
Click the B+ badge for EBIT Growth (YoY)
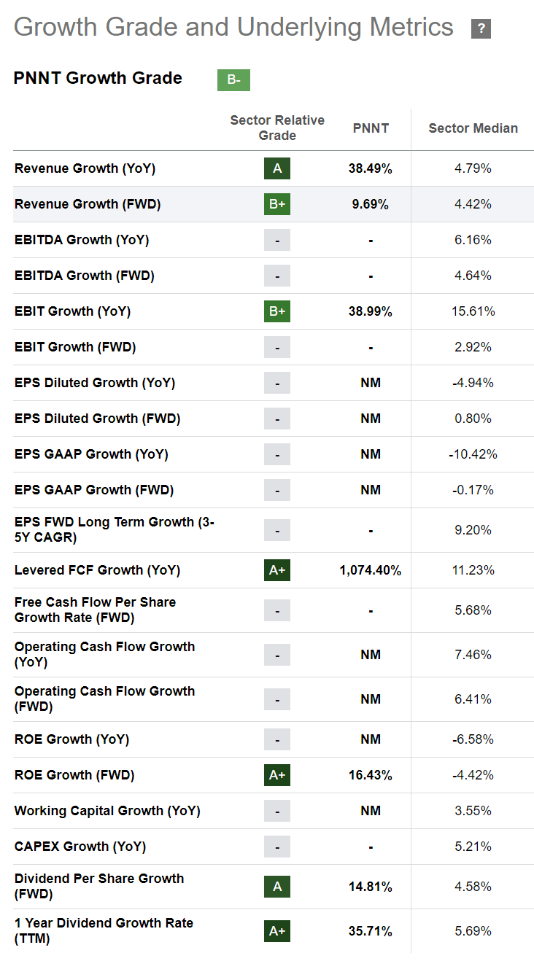click(x=277, y=311)
